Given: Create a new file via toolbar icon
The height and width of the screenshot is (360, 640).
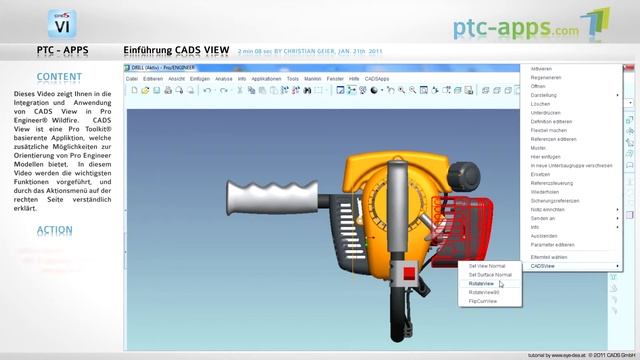Looking at the screenshot, I should [134, 90].
